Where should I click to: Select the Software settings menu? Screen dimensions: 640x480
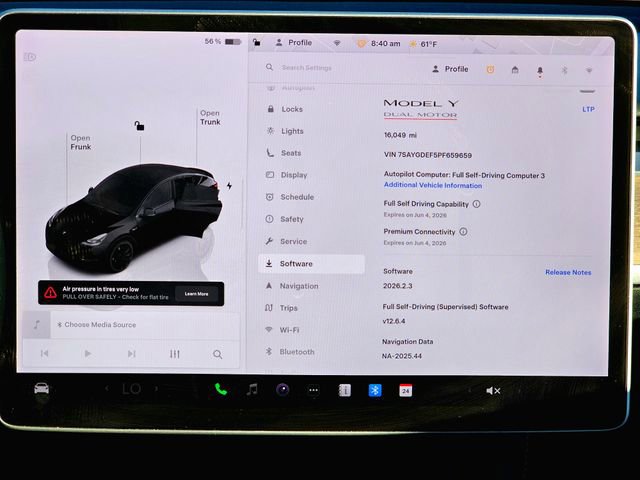(x=311, y=264)
